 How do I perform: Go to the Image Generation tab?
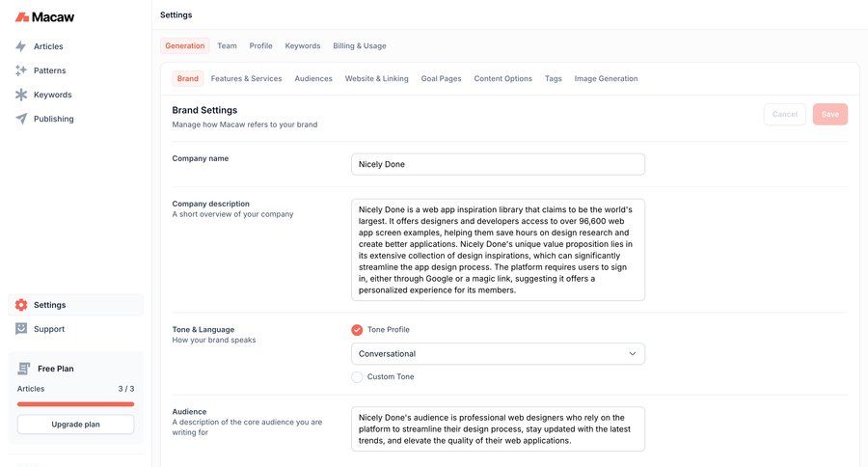[606, 79]
